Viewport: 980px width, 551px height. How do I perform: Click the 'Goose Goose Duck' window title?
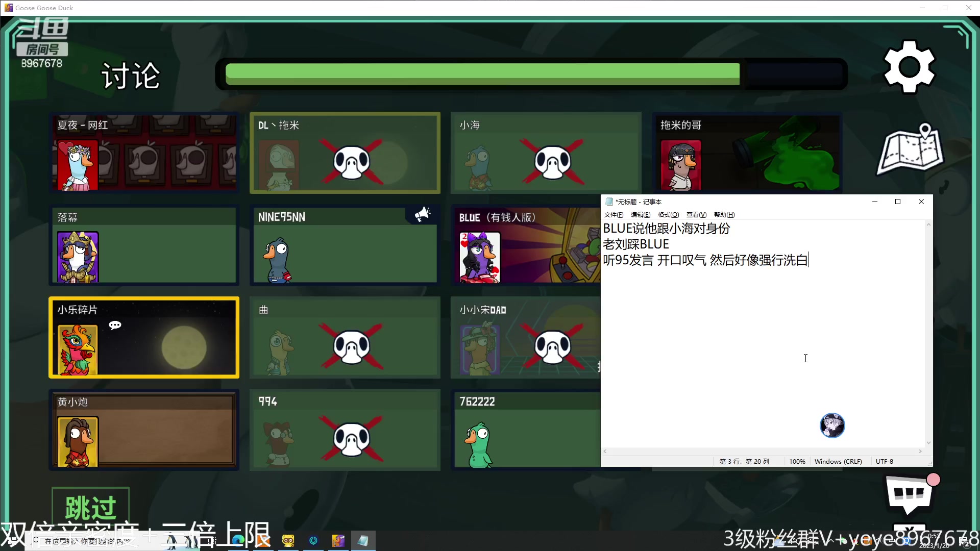pos(44,8)
